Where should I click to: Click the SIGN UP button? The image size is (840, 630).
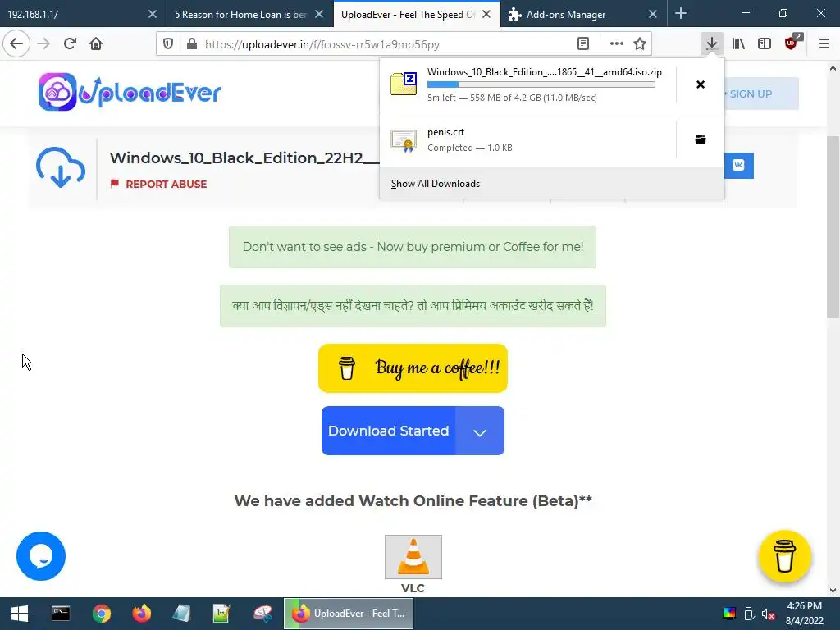click(x=760, y=94)
